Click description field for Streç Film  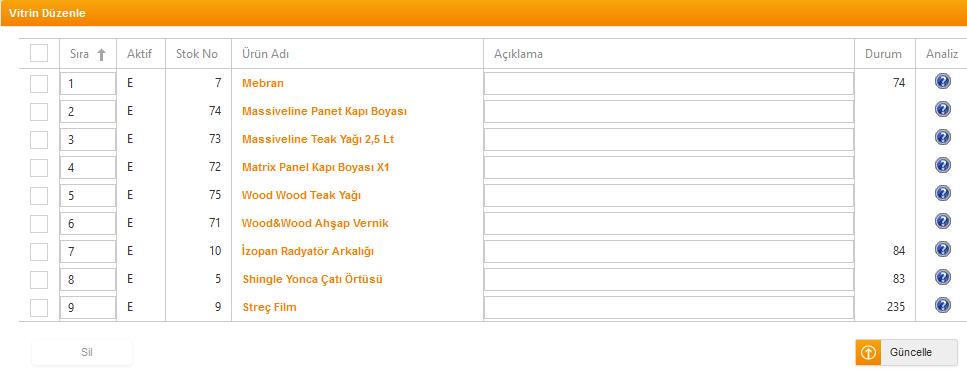click(669, 307)
